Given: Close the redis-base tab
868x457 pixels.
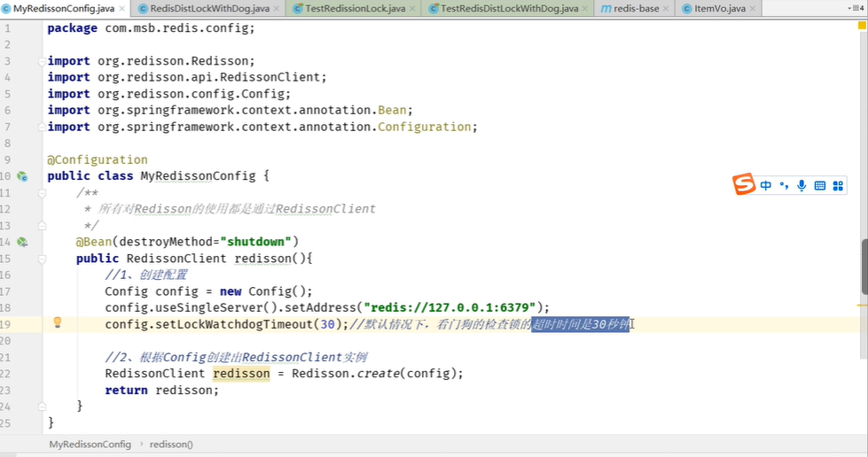Looking at the screenshot, I should [666, 9].
